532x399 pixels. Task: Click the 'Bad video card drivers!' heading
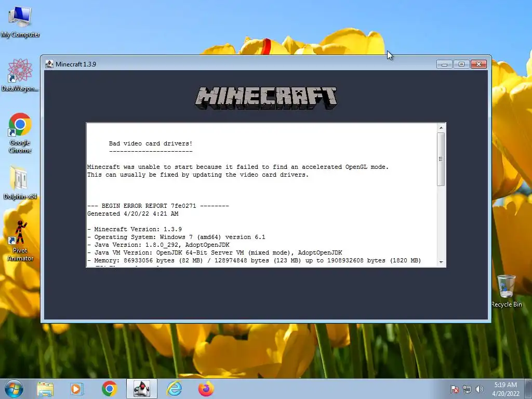pyautogui.click(x=151, y=143)
